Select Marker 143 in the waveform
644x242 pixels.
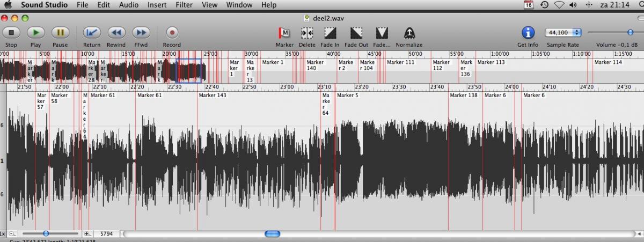[x=213, y=96]
